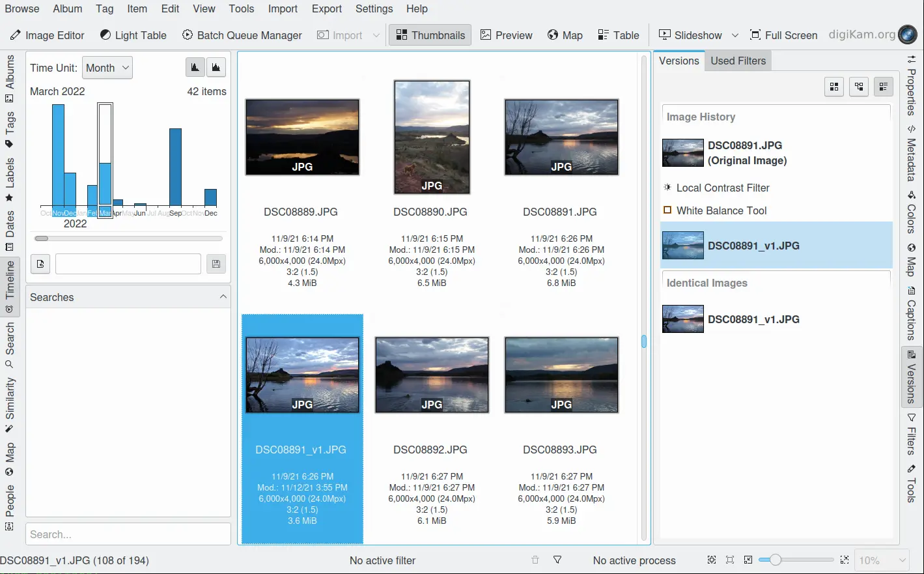Expand the Slideshow options arrow
924x574 pixels.
pyautogui.click(x=735, y=35)
